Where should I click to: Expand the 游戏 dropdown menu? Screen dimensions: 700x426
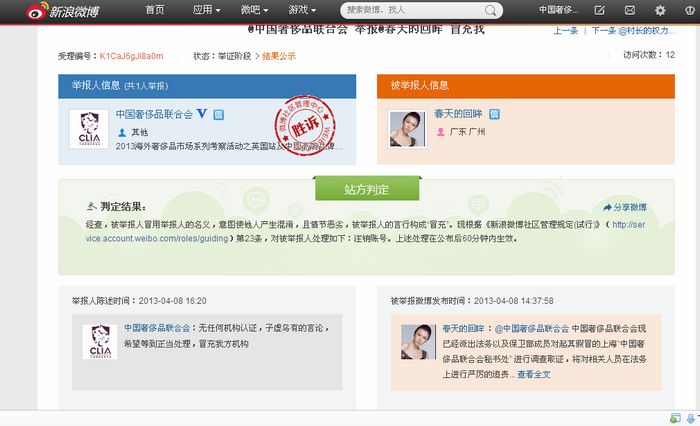click(302, 9)
